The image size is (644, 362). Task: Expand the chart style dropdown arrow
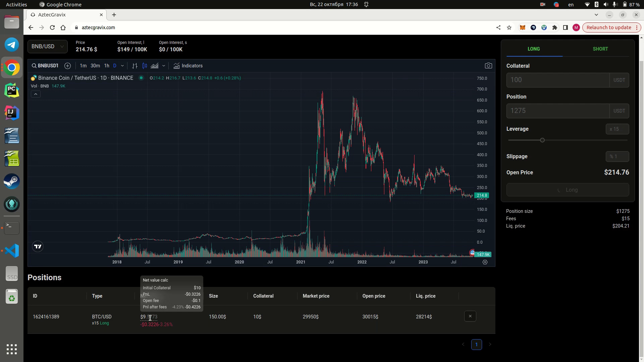coord(164,66)
